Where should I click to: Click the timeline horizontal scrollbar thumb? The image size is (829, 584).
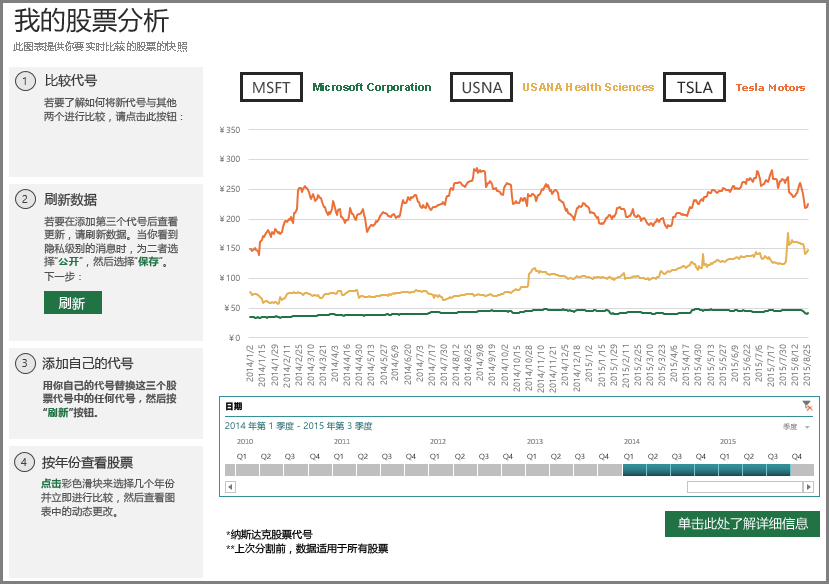point(745,487)
